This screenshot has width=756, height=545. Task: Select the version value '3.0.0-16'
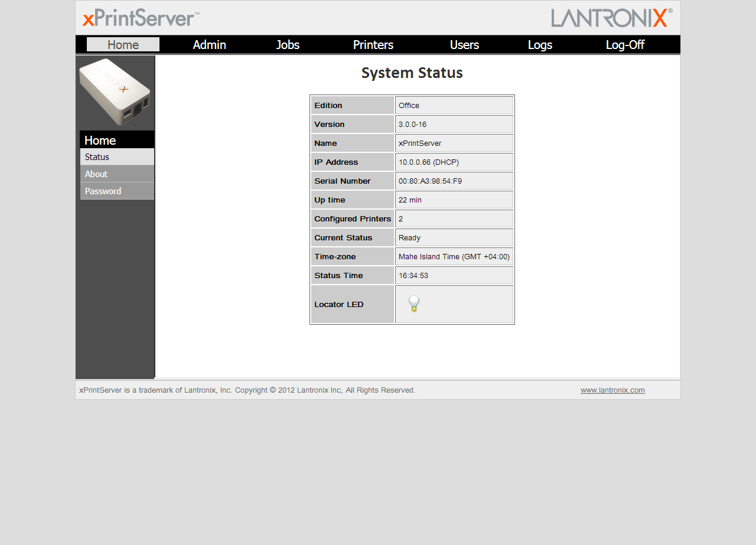click(412, 125)
